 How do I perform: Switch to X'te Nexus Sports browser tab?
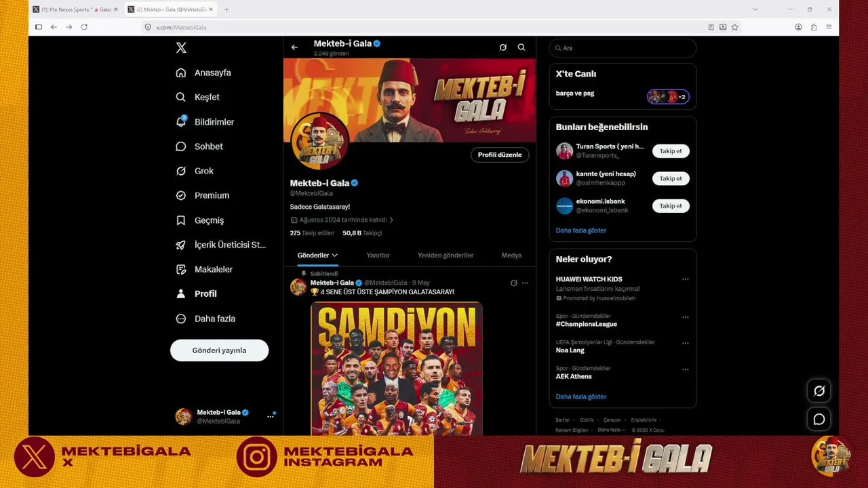[75, 9]
